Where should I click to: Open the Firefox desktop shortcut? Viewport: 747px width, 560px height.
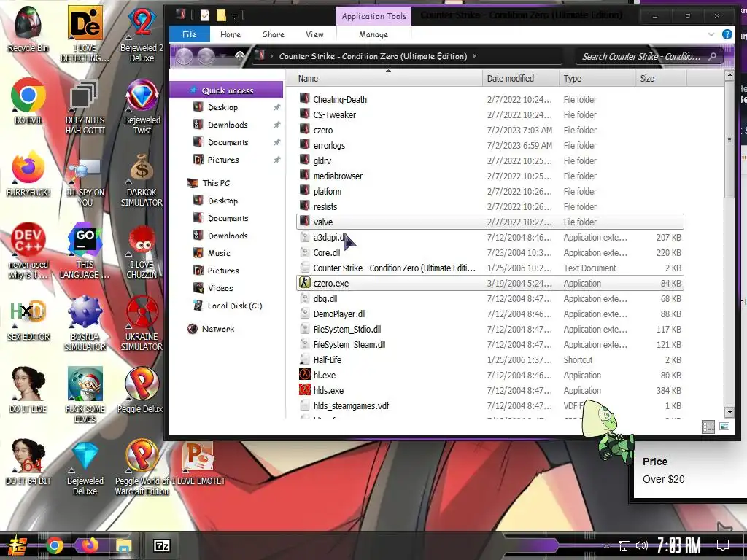tap(28, 174)
